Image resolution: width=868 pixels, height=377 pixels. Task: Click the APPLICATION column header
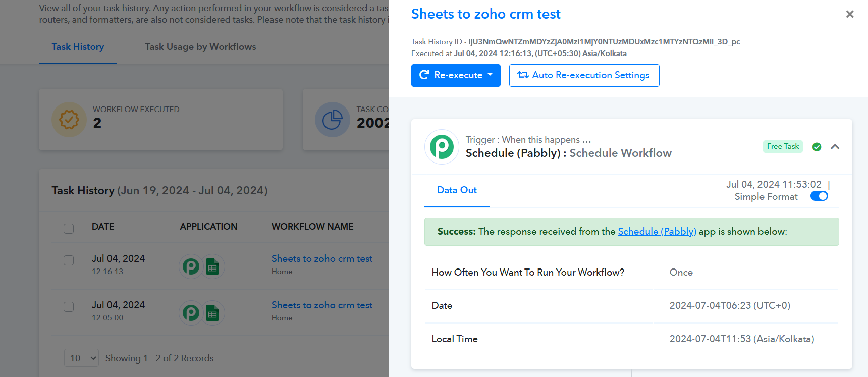208,227
